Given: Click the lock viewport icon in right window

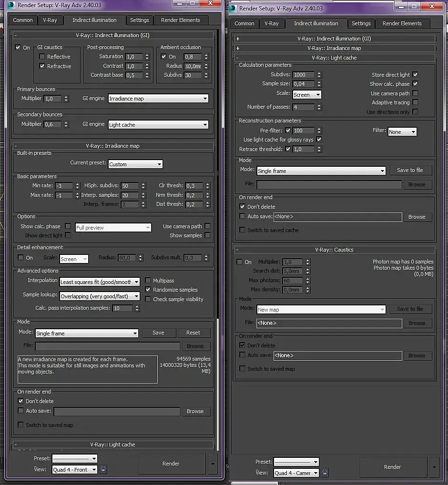Looking at the screenshot, I should 325,473.
